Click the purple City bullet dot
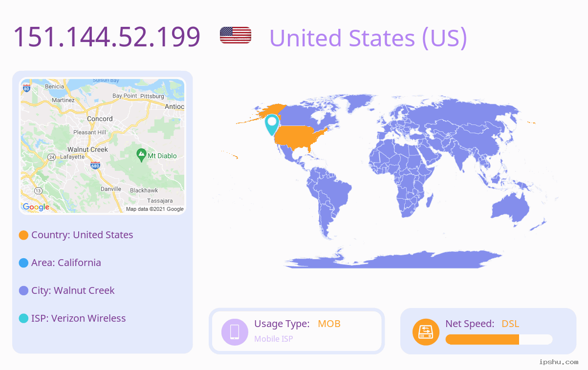Viewport: 588px width, 370px height. [x=23, y=291]
